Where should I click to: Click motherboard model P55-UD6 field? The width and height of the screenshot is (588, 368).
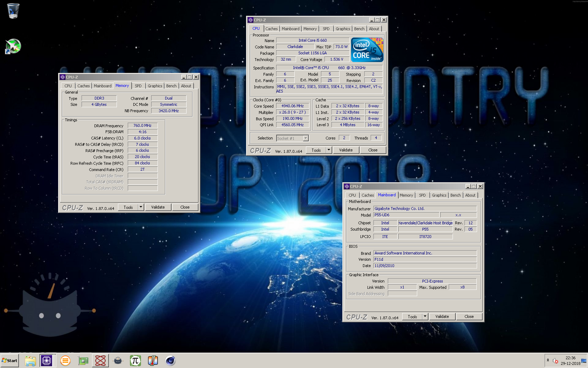click(406, 215)
